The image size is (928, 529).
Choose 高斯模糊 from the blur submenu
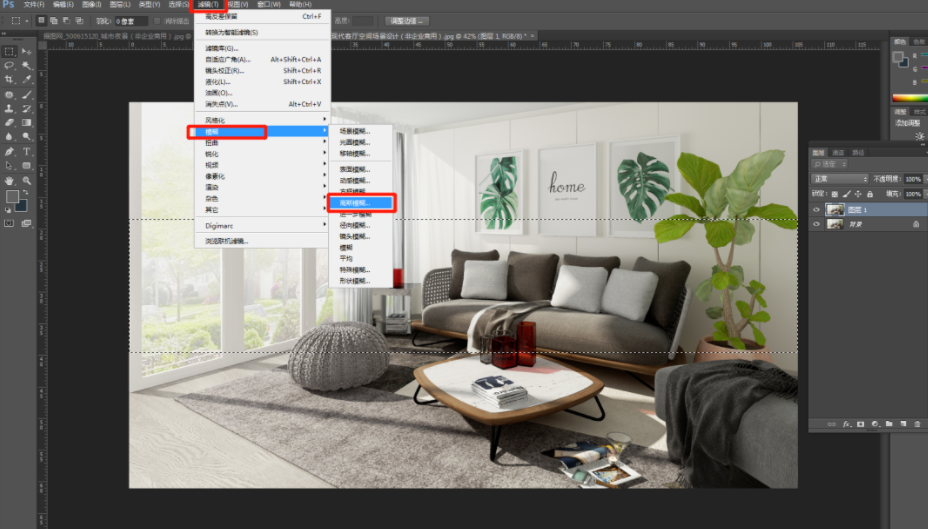point(361,203)
